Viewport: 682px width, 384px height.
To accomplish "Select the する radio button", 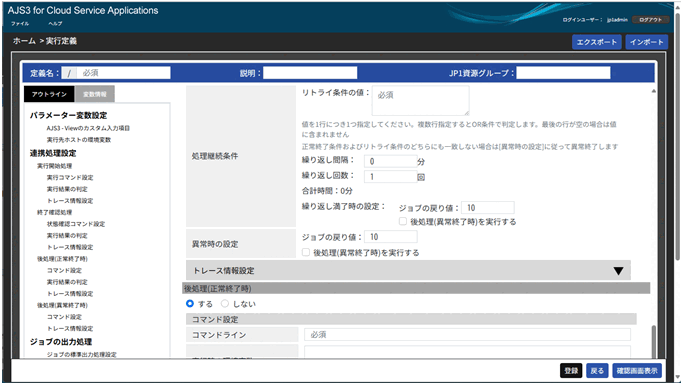I will click(x=190, y=304).
